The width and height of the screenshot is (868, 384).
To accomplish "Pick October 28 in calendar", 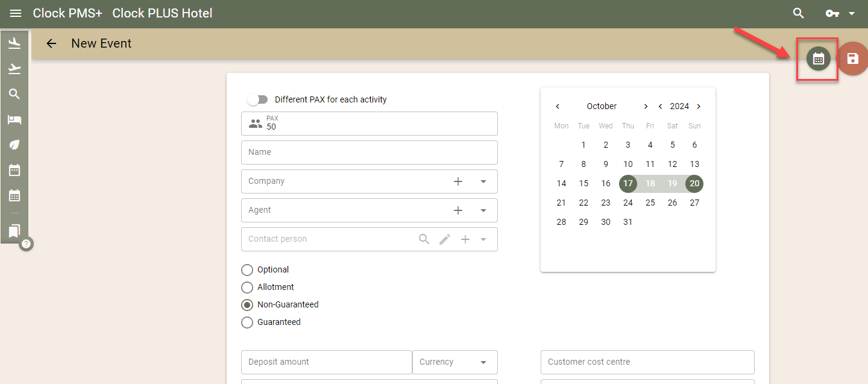I will click(x=561, y=222).
